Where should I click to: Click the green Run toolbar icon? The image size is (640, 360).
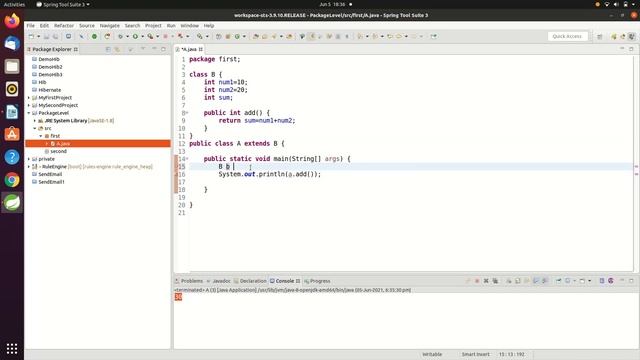(135, 36)
